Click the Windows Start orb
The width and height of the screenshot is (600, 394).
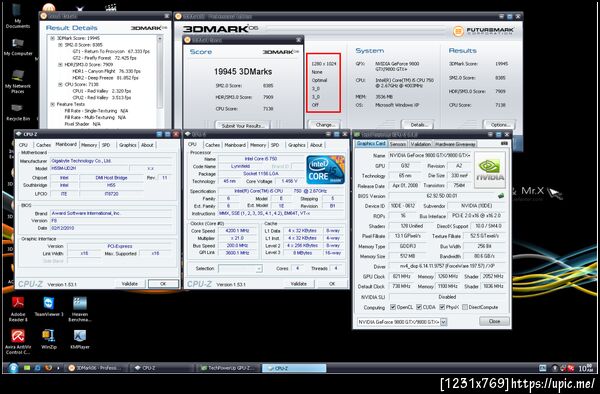[13, 368]
